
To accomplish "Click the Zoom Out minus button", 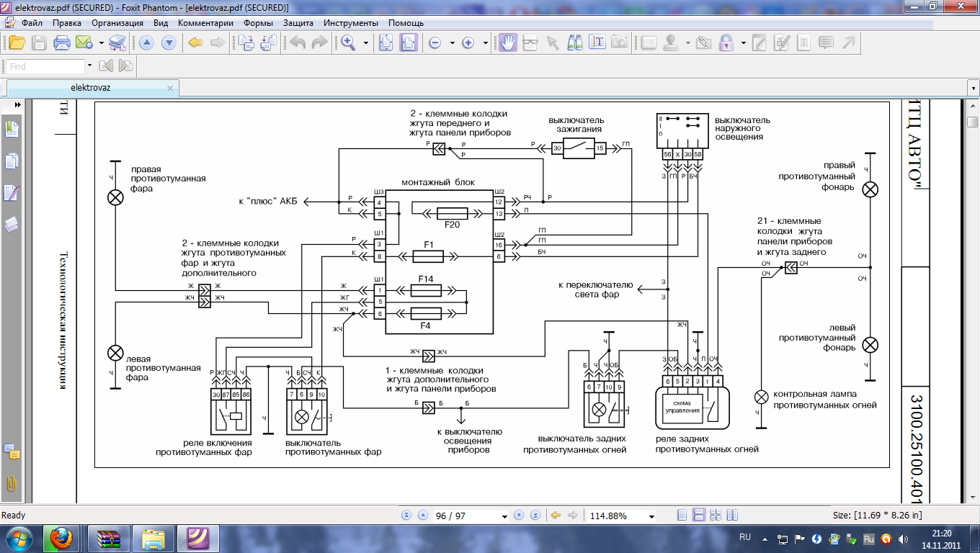I will pyautogui.click(x=435, y=42).
